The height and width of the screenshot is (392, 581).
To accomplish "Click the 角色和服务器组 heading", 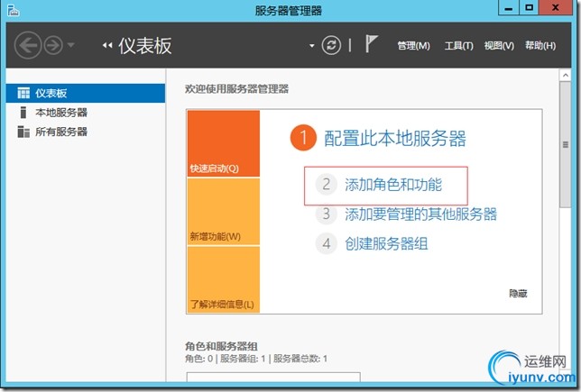I will (221, 346).
